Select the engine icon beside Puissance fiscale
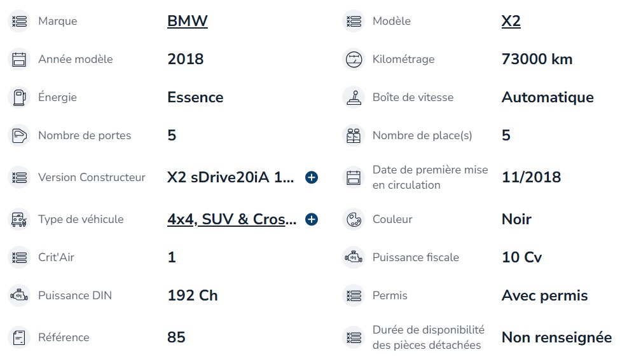Screen dimensions: 620x364 (354, 257)
